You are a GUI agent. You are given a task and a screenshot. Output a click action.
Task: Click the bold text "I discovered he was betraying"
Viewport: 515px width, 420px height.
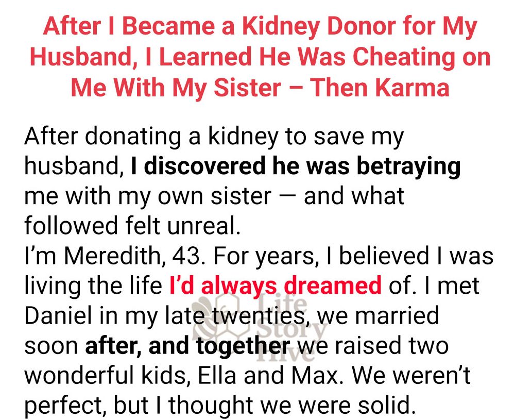point(296,166)
